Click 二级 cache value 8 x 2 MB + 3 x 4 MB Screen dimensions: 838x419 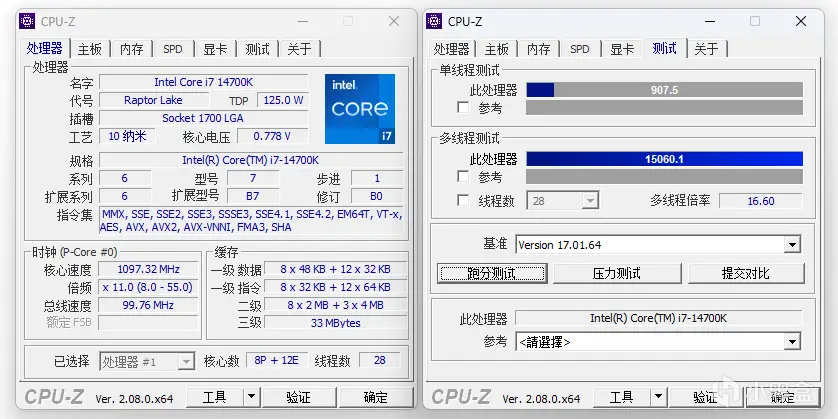[x=336, y=305]
